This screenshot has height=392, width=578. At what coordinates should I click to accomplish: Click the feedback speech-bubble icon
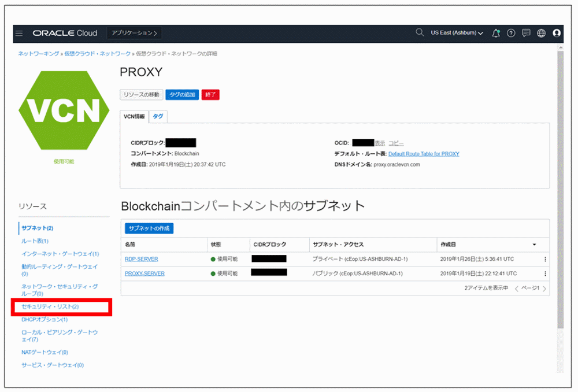[x=526, y=34]
